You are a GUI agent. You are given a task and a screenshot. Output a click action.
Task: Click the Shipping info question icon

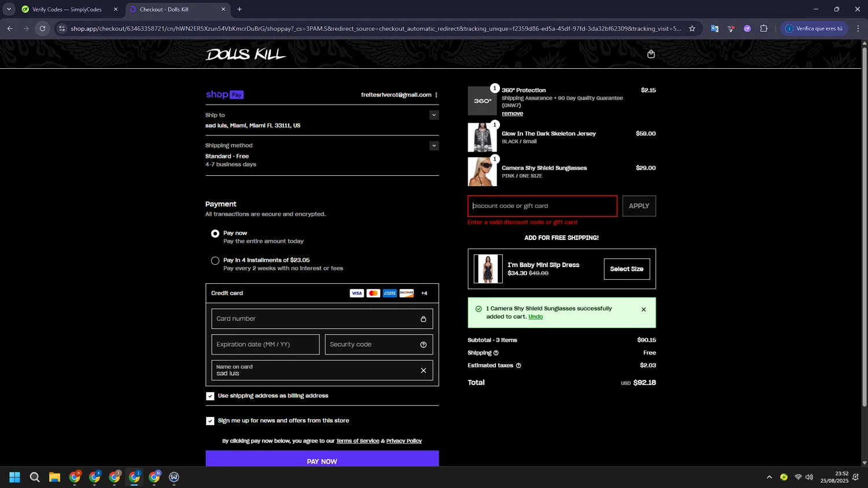pos(496,353)
